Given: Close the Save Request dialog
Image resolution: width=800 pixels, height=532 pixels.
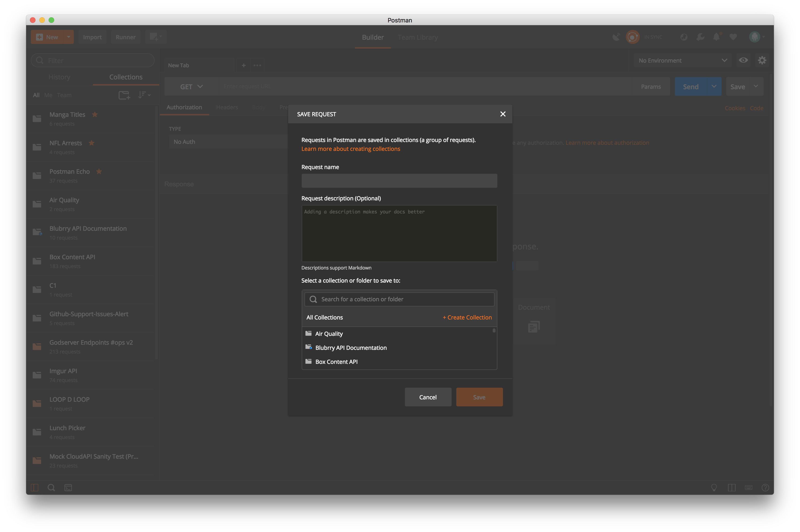Looking at the screenshot, I should click(503, 114).
